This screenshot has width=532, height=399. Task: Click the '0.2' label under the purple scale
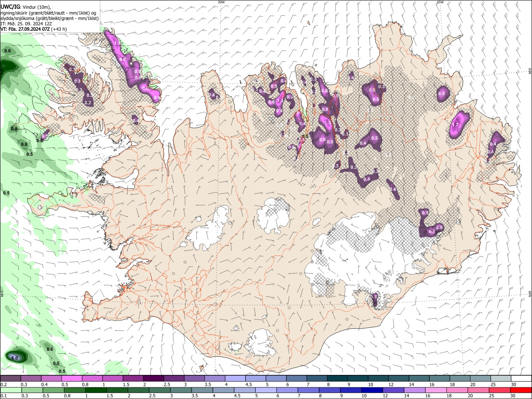point(3,384)
